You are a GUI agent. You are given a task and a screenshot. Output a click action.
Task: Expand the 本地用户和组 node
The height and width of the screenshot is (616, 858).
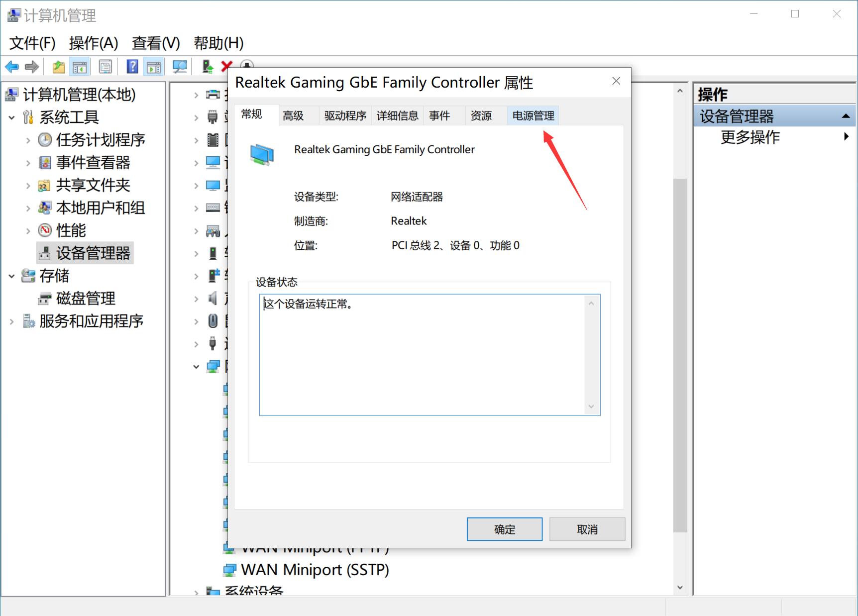point(28,208)
